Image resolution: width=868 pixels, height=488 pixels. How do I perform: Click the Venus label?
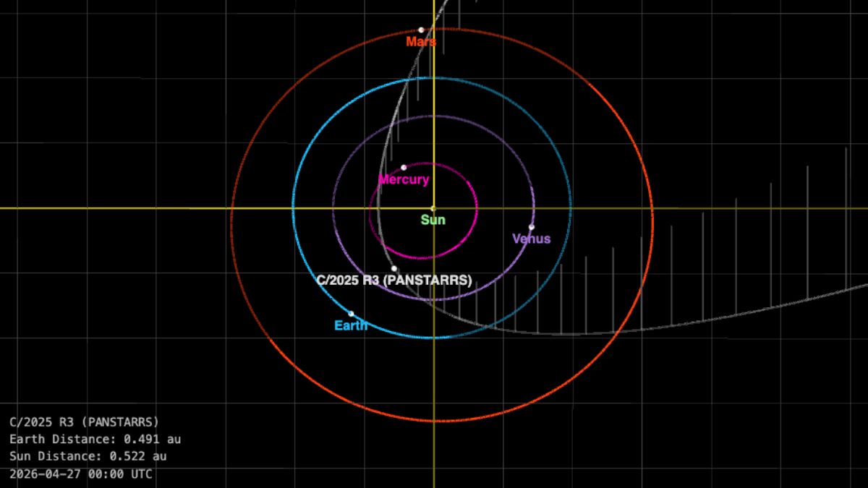pos(531,238)
